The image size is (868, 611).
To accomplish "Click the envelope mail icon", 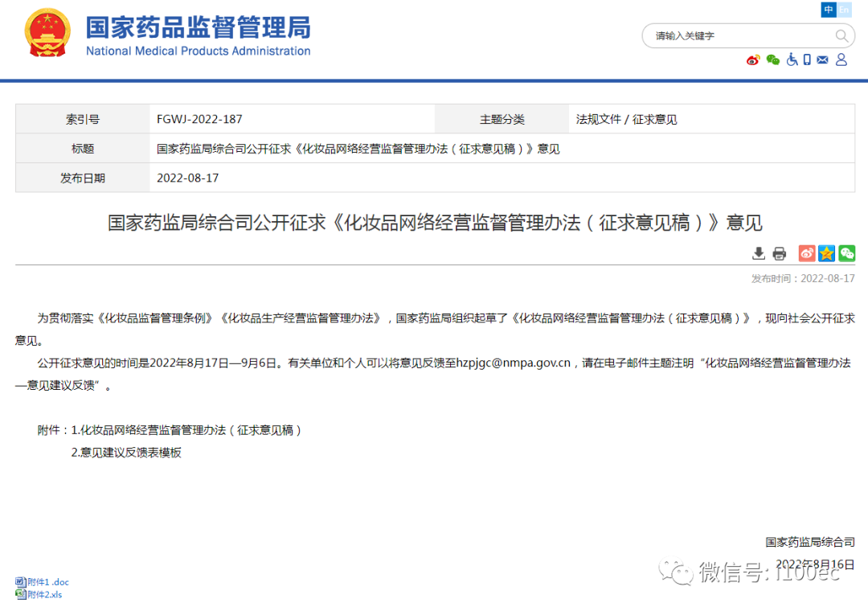I will [822, 59].
